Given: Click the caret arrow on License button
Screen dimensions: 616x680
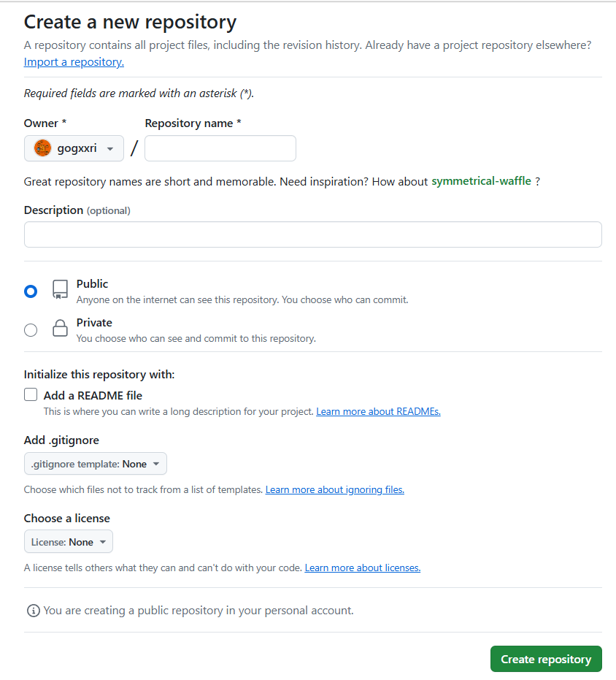Looking at the screenshot, I should 103,542.
